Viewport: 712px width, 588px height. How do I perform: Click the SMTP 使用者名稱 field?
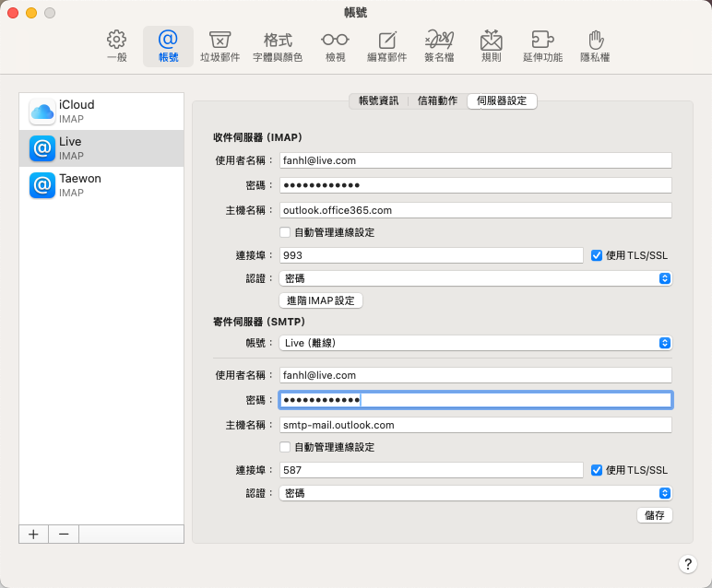[x=475, y=375]
